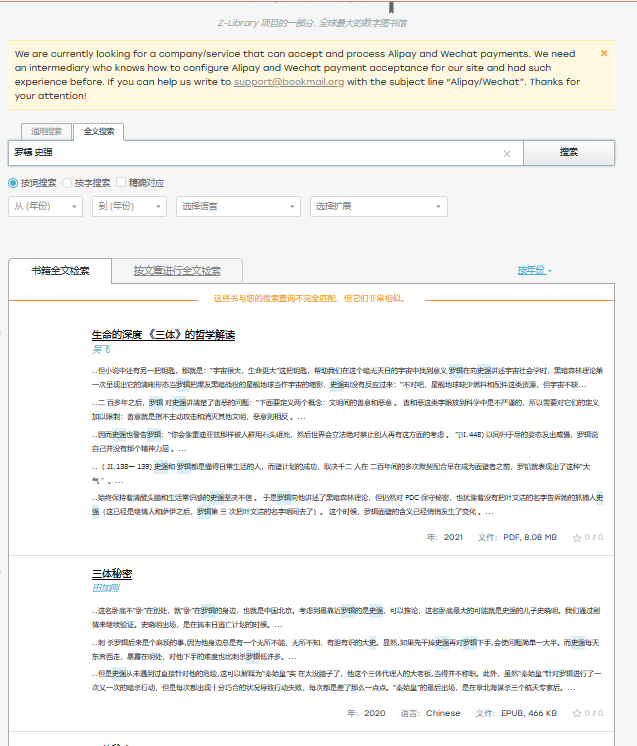637x746 pixels.
Task: Open the 到 (年份) year dropdown
Action: tap(129, 206)
